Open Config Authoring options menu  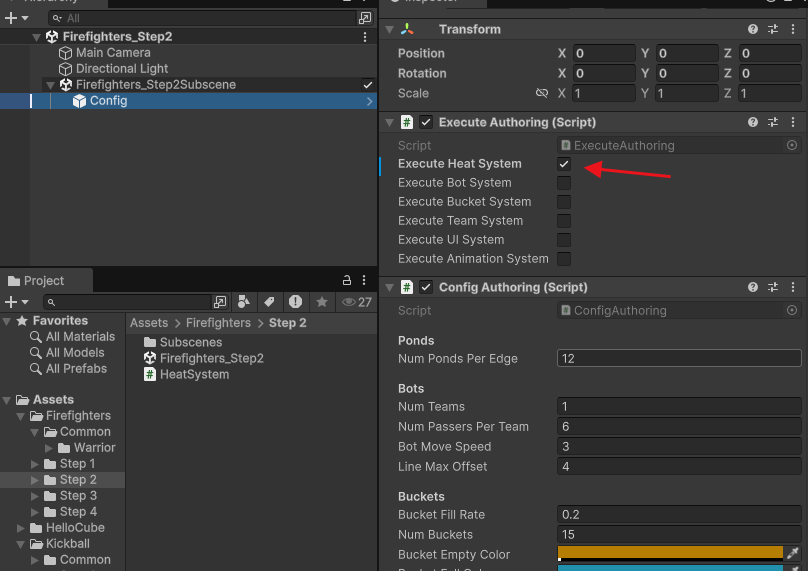pos(793,287)
